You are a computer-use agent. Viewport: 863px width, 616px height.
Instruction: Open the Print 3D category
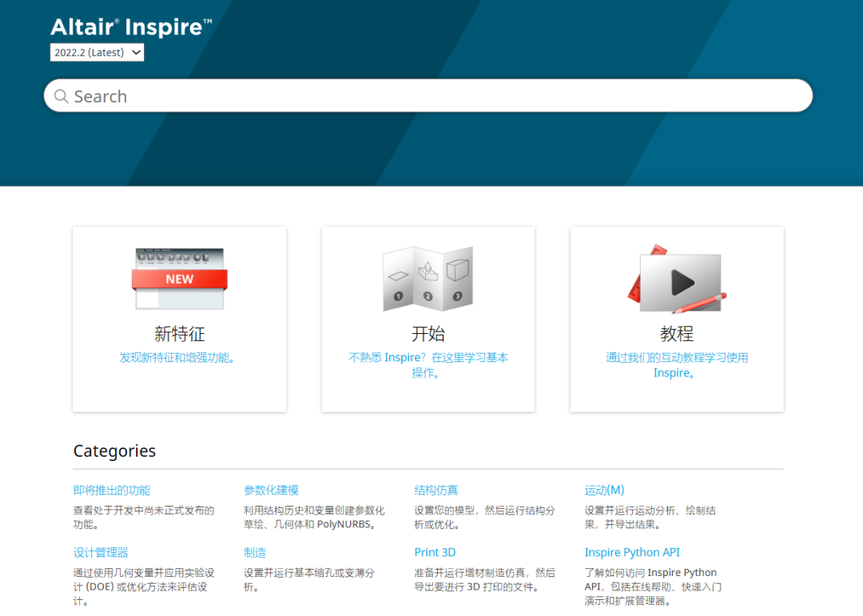(x=435, y=552)
